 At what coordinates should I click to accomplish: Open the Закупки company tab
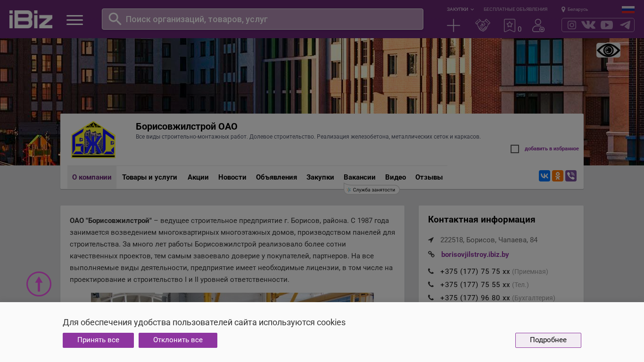(320, 177)
